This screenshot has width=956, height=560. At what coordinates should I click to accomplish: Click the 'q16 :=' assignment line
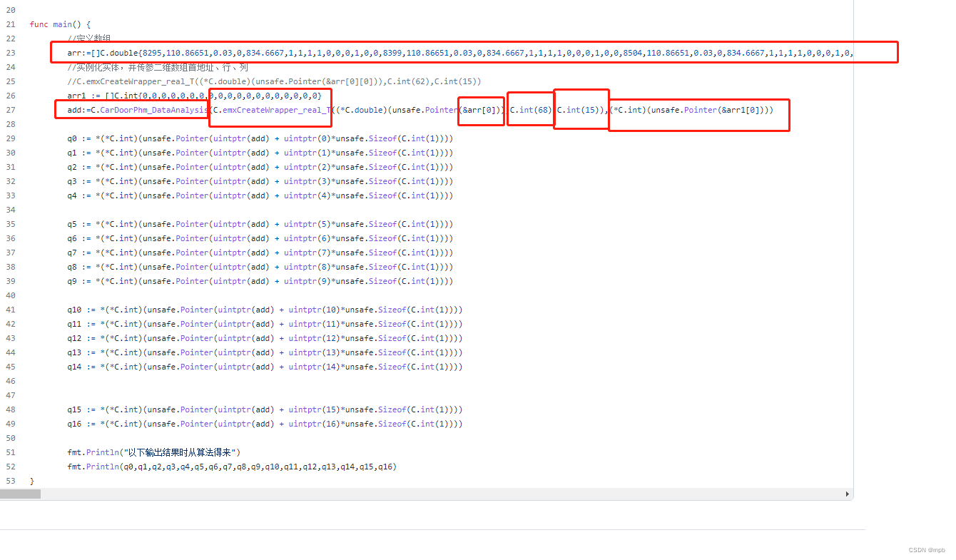[x=265, y=424]
